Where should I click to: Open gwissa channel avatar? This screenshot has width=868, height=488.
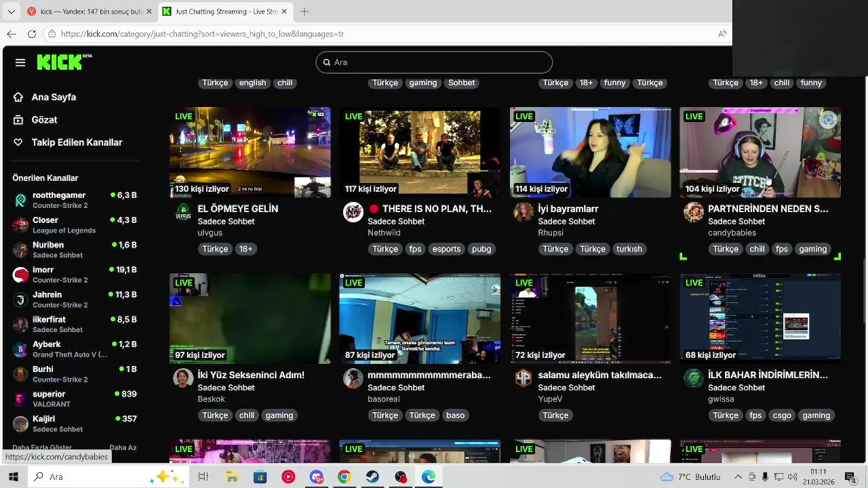tap(694, 378)
